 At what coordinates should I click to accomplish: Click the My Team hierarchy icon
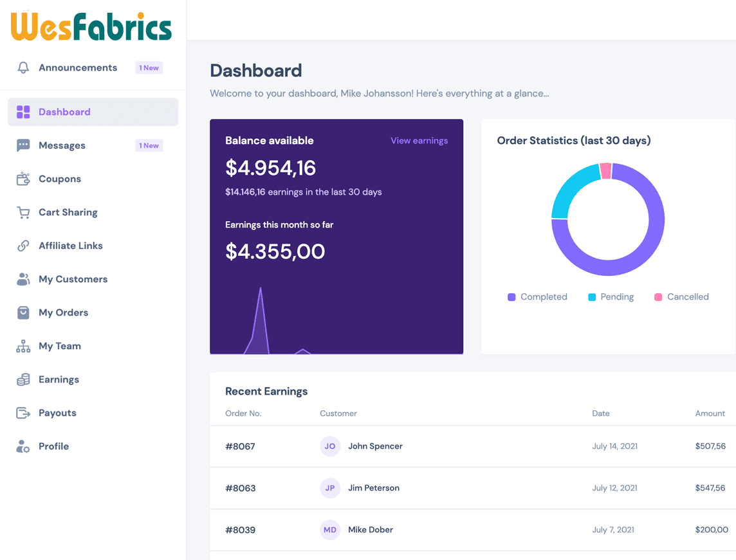coord(23,346)
